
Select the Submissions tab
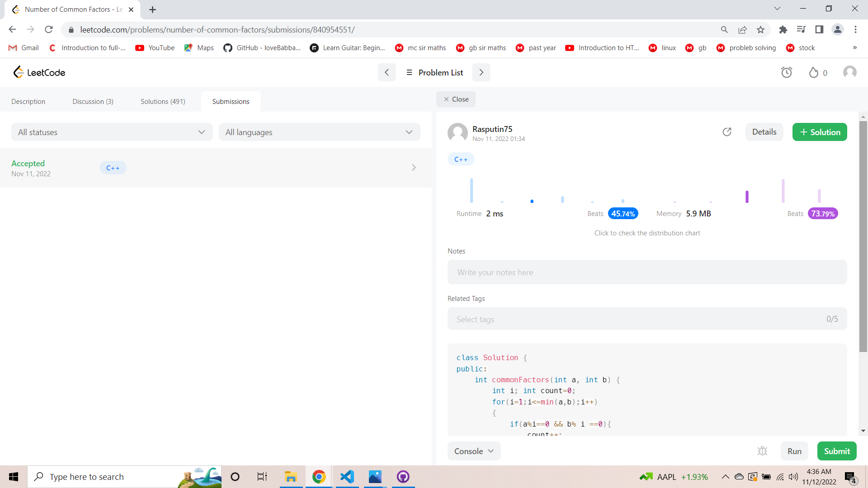[231, 101]
